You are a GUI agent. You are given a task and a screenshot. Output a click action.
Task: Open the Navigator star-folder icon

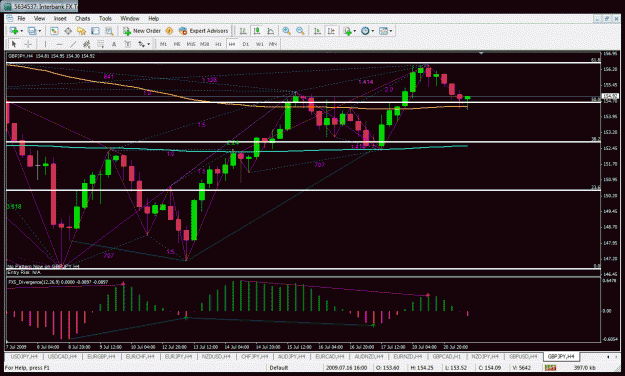pos(82,31)
